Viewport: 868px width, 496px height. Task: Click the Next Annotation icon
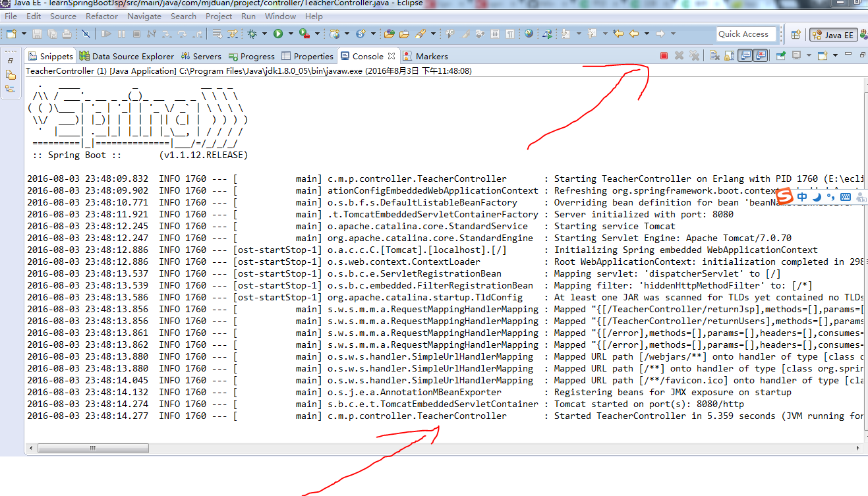(566, 33)
